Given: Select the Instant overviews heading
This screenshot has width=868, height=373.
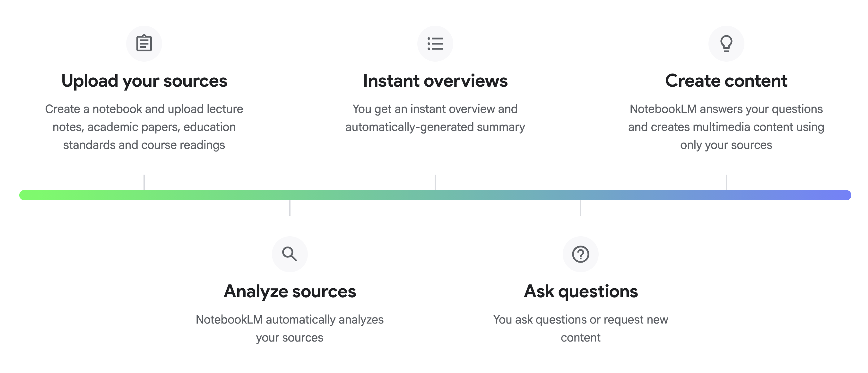Looking at the screenshot, I should (435, 81).
